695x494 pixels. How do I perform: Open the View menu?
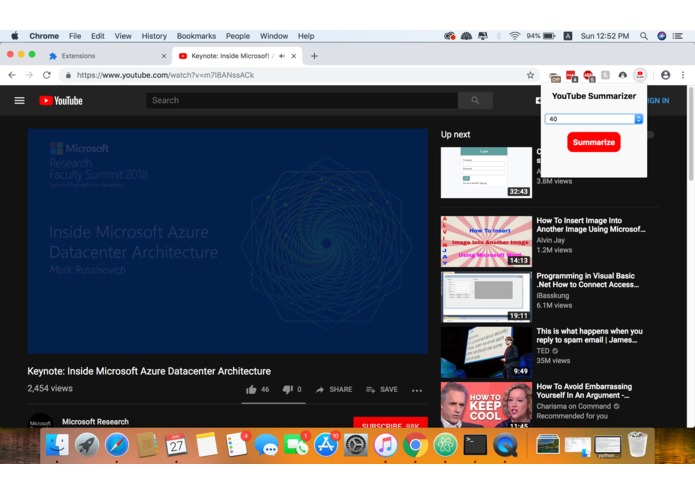(123, 36)
